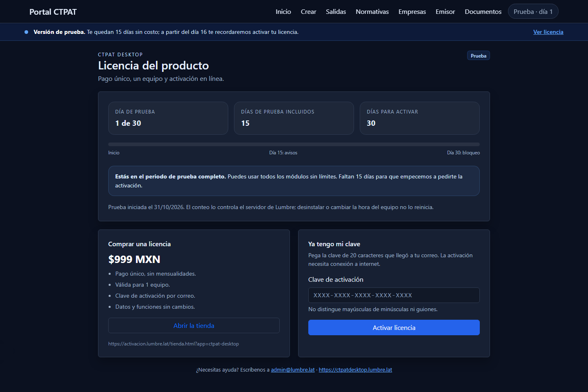Open the store with Abrir la tienda
This screenshot has height=392, width=588.
click(x=194, y=325)
